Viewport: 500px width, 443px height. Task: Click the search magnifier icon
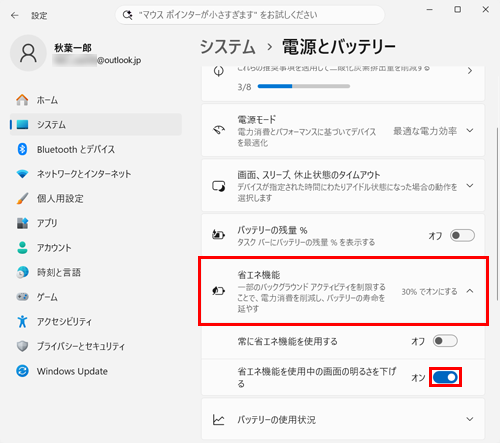127,15
